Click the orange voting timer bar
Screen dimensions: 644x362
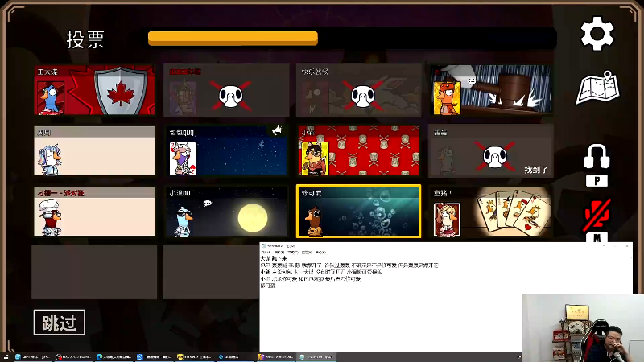point(233,38)
